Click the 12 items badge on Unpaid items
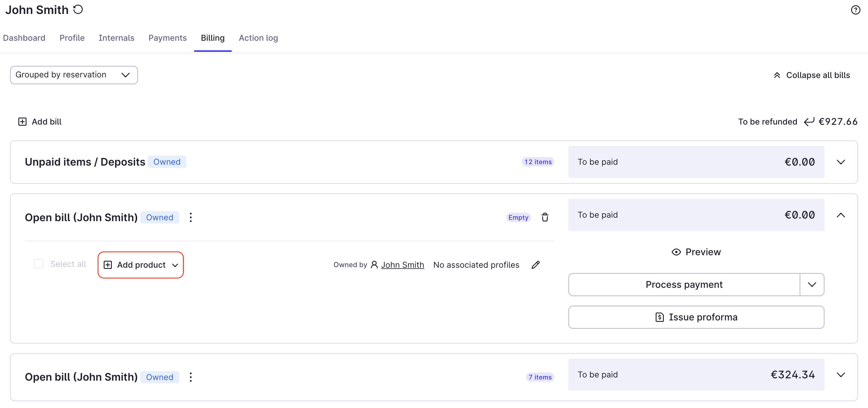 [537, 162]
